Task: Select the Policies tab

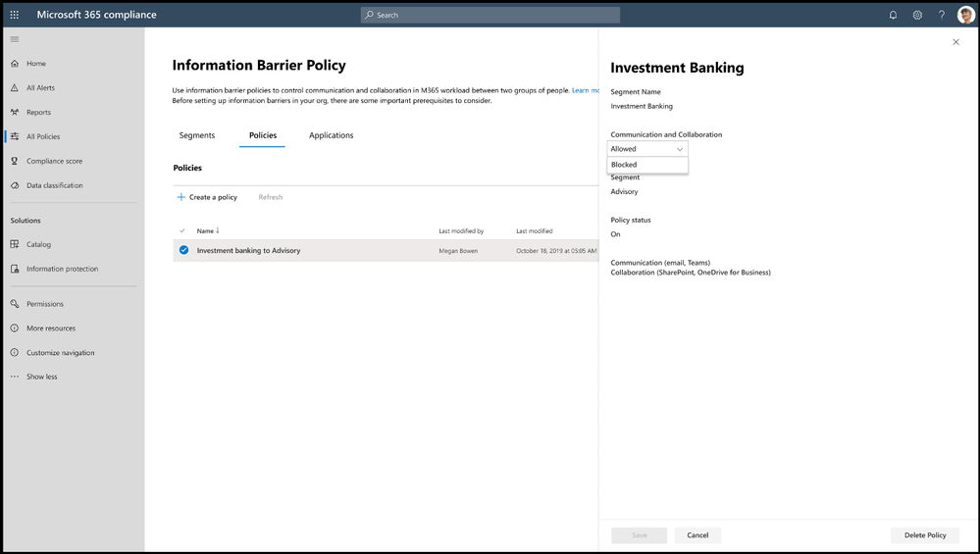Action: tap(263, 135)
